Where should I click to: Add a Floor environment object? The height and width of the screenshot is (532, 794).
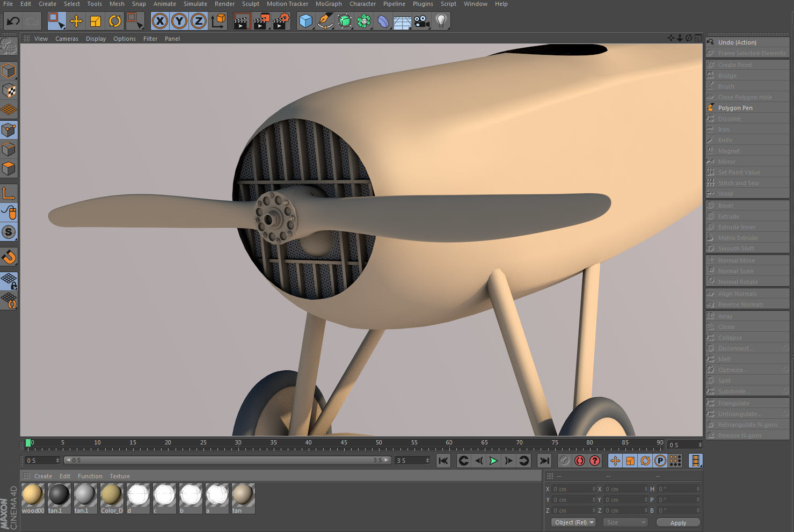click(x=403, y=21)
